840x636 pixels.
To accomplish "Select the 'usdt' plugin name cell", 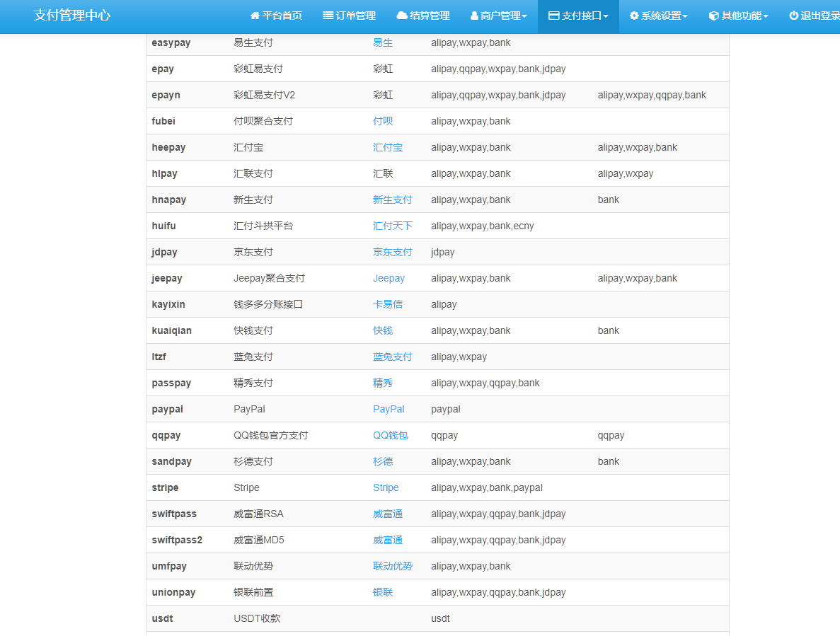I will click(162, 619).
